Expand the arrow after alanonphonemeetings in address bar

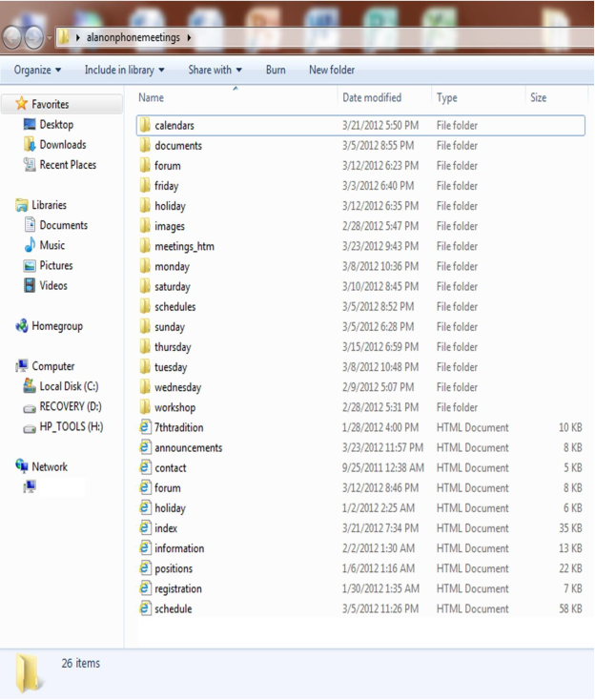coord(189,37)
